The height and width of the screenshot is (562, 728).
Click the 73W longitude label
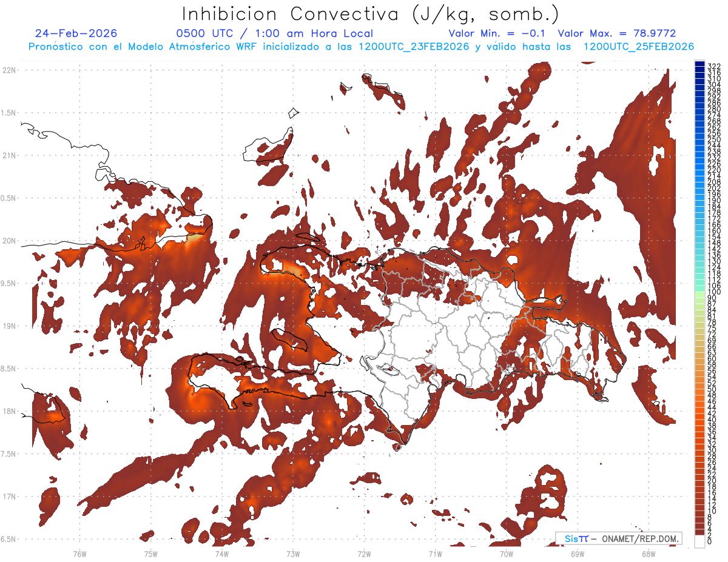pyautogui.click(x=293, y=554)
